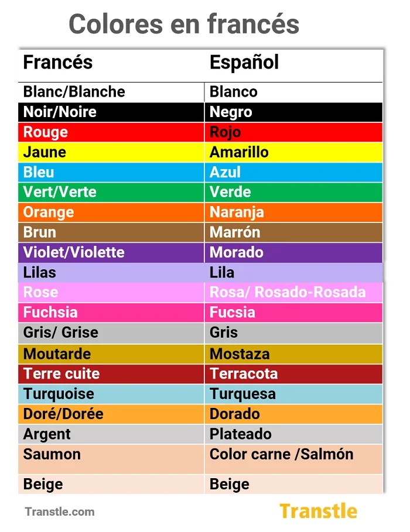Select the Doré/Dorée cell

(111, 414)
